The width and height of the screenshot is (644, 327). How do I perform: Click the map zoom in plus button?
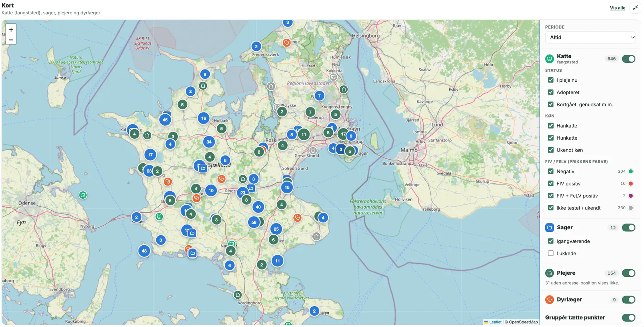click(x=11, y=30)
